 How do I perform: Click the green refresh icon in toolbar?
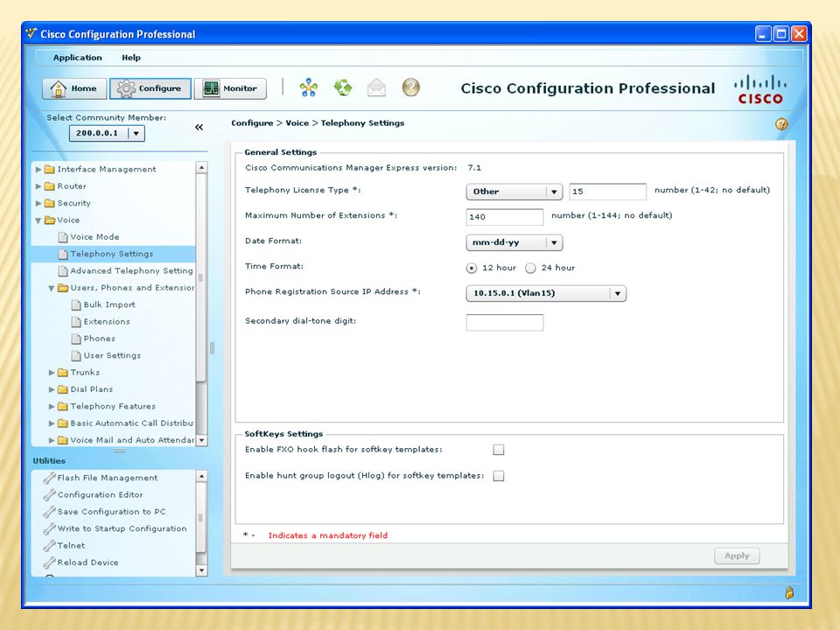343,87
